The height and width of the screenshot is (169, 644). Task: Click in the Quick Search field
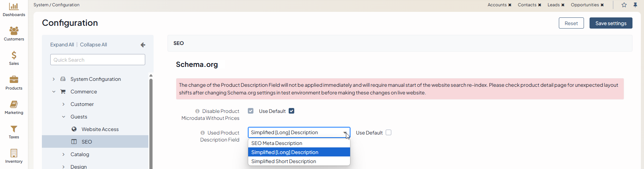[x=98, y=60]
